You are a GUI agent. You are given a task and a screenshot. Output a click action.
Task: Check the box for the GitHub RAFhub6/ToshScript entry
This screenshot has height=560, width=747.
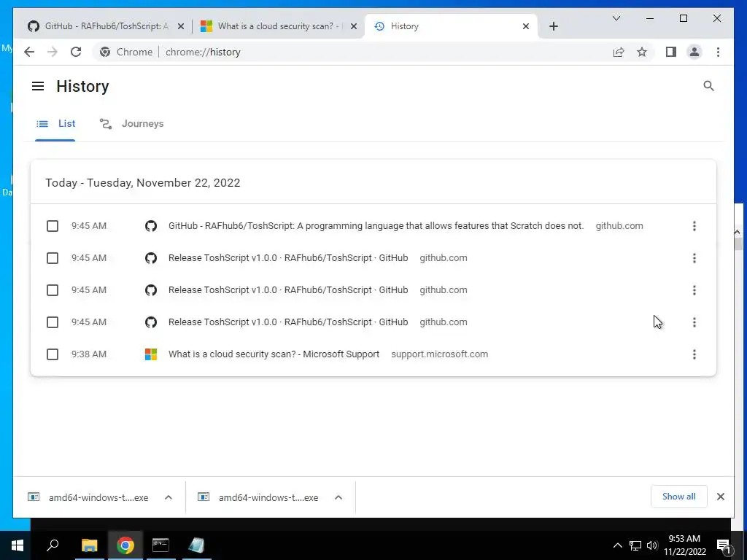tap(53, 226)
